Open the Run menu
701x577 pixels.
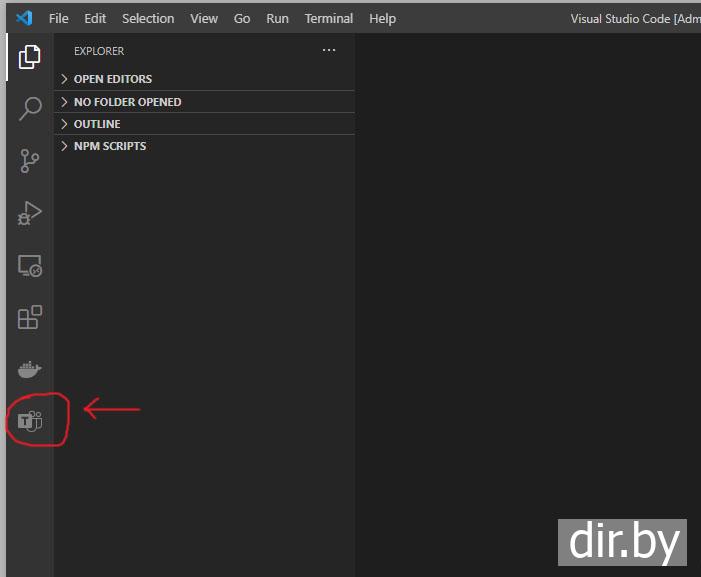coord(278,19)
